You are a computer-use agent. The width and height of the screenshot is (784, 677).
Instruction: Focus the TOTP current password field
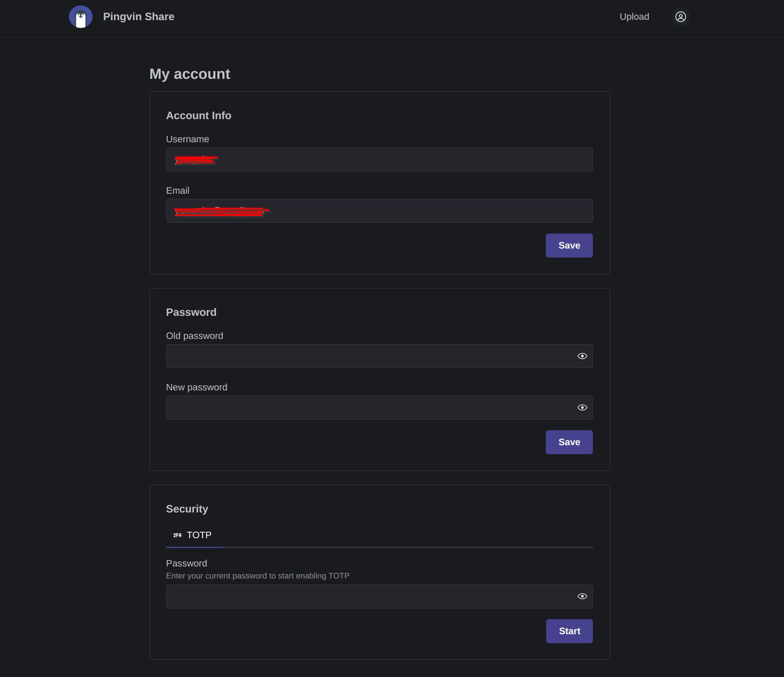pos(368,596)
